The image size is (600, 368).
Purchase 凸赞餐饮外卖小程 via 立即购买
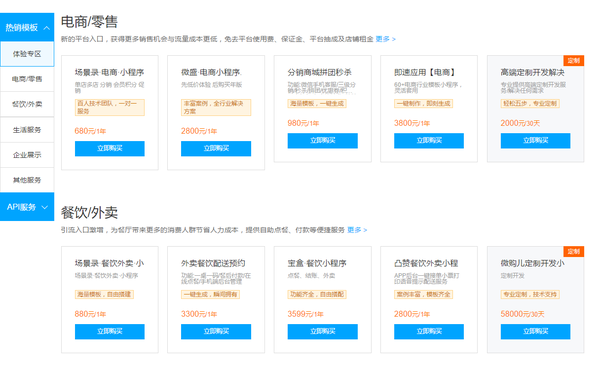(x=429, y=332)
